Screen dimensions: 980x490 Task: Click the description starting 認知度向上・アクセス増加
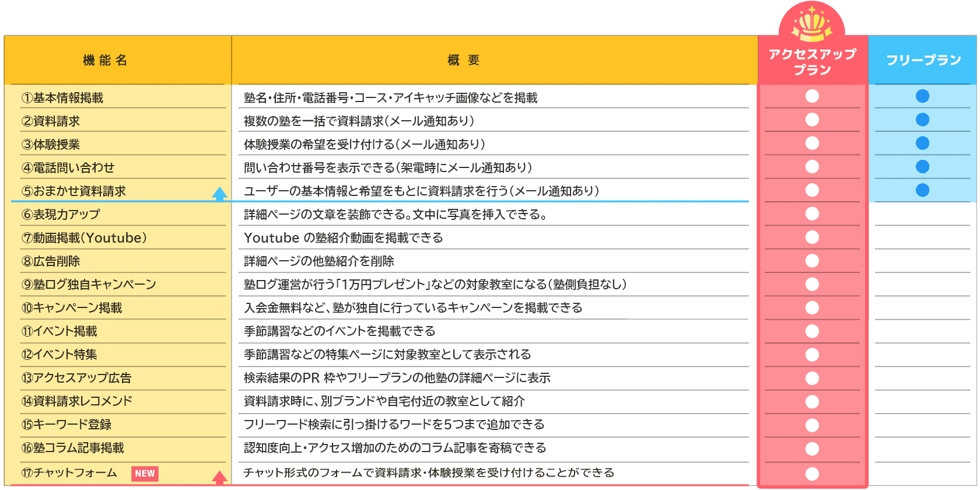[395, 448]
